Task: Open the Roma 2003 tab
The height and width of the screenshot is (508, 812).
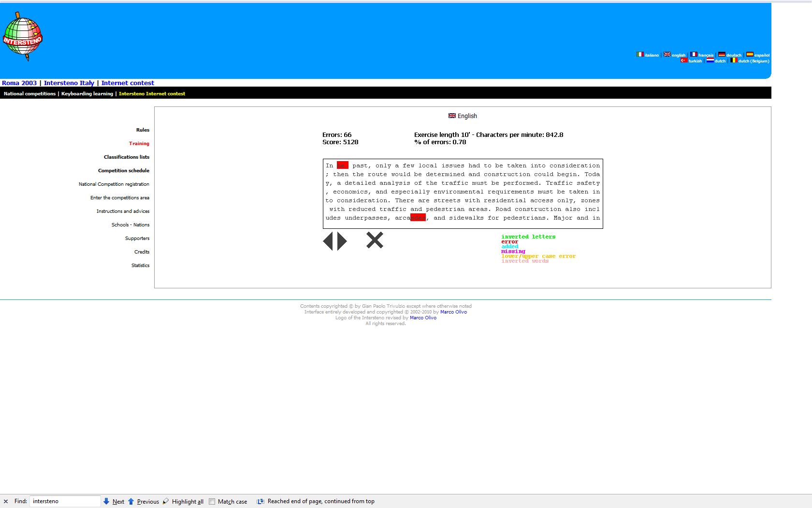Action: [19, 83]
